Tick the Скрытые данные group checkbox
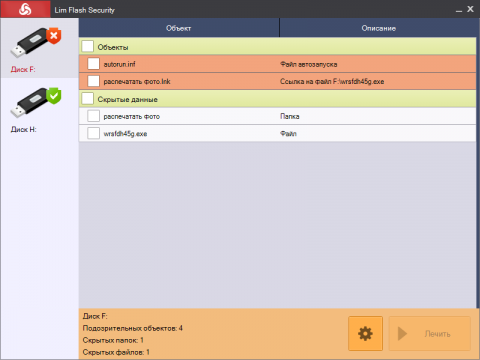Image resolution: width=480 pixels, height=360 pixels. pyautogui.click(x=88, y=99)
